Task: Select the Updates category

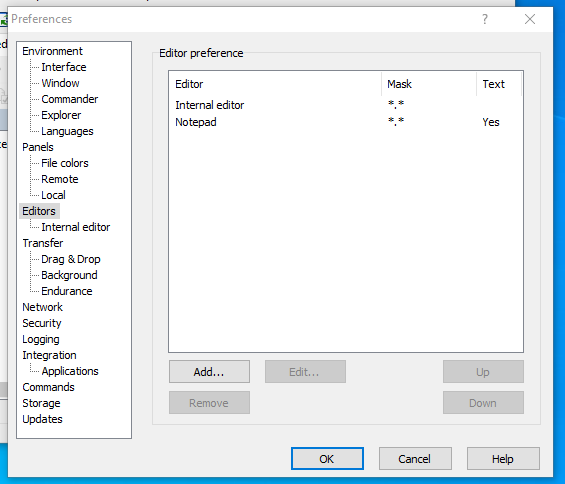Action: click(x=42, y=419)
